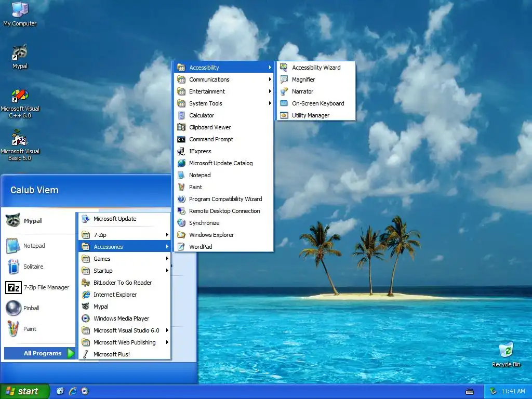This screenshot has width=532, height=399.
Task: Expand the Accessories program folder
Action: (125, 247)
